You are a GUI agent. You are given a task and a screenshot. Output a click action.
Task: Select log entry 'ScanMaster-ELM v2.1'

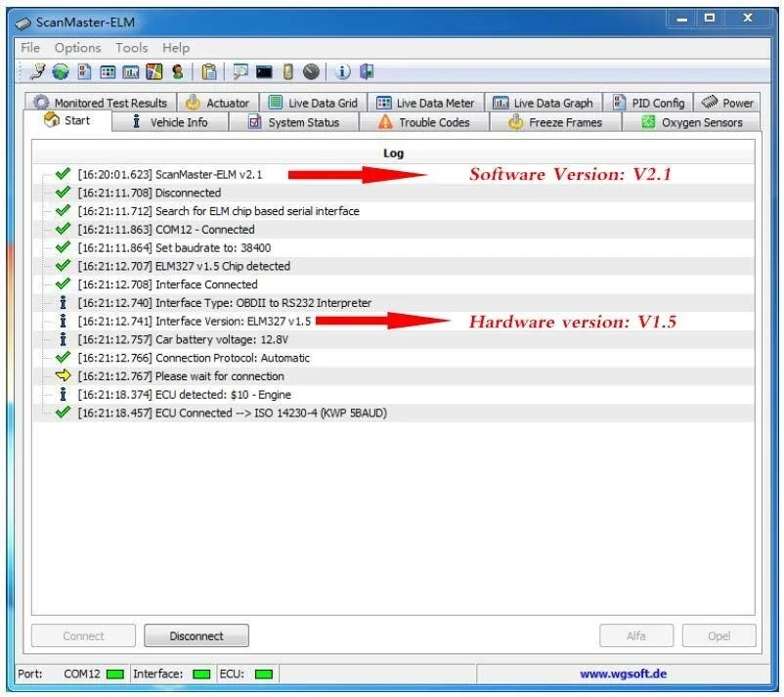(x=394, y=174)
